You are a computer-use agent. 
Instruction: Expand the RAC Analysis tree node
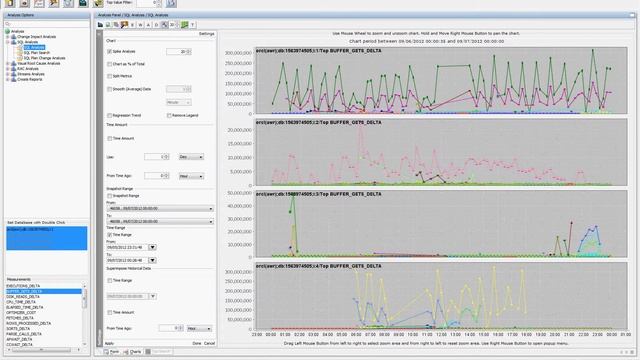coord(7,69)
